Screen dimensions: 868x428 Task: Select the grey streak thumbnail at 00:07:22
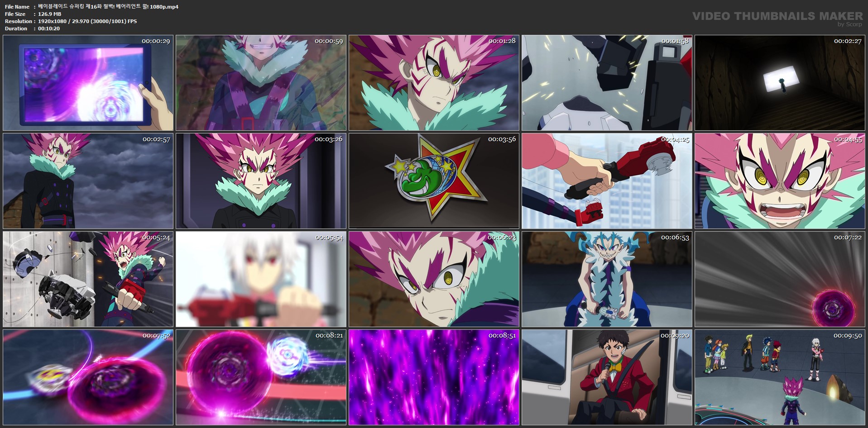point(780,279)
